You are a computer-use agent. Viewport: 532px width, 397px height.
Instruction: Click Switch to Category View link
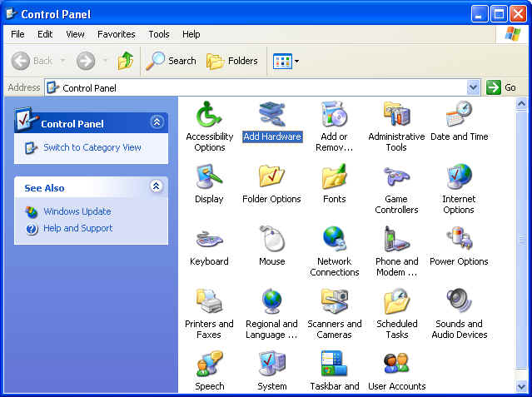tap(92, 147)
